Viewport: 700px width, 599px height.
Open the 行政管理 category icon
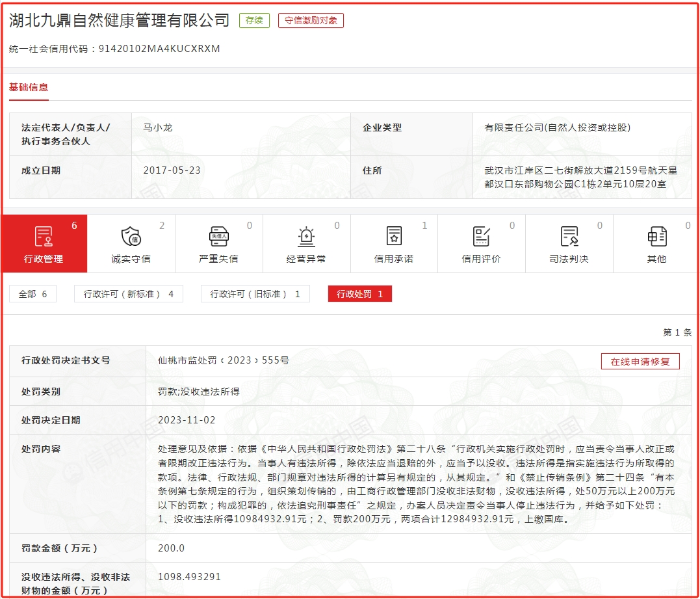coord(44,236)
